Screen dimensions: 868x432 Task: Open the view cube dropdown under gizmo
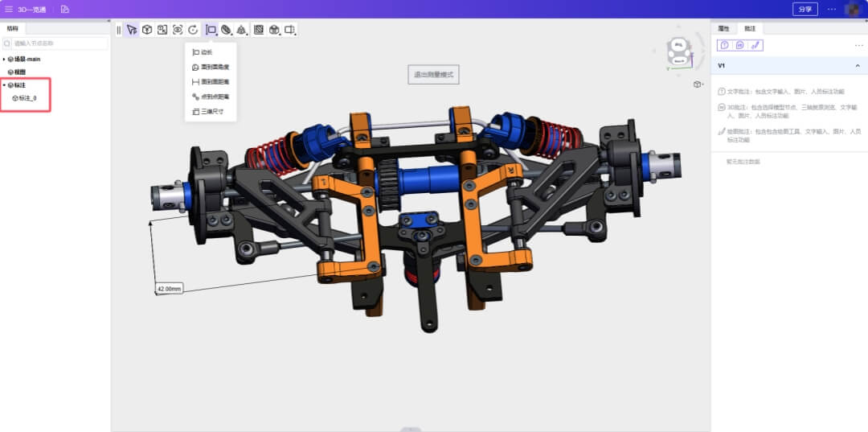[698, 84]
